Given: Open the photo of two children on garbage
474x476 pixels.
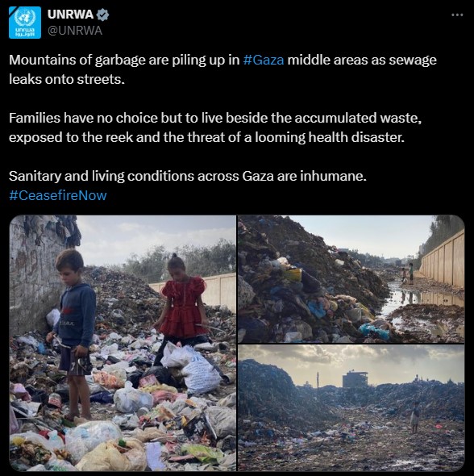Looking at the screenshot, I should (x=123, y=343).
